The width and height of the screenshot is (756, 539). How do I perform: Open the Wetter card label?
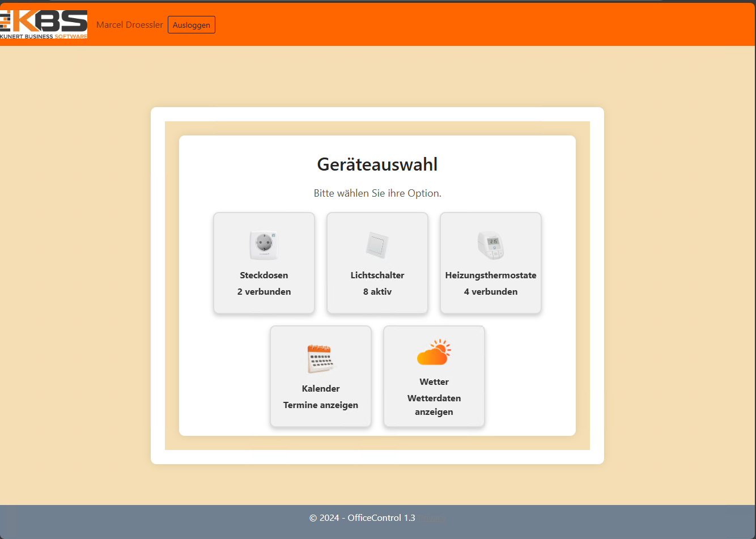(434, 382)
